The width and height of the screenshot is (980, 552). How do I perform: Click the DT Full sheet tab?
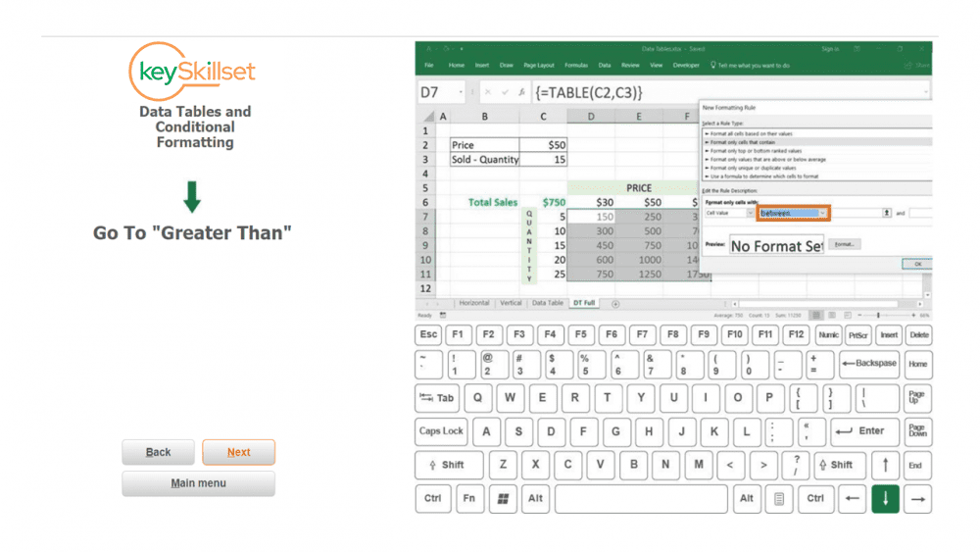(x=584, y=303)
